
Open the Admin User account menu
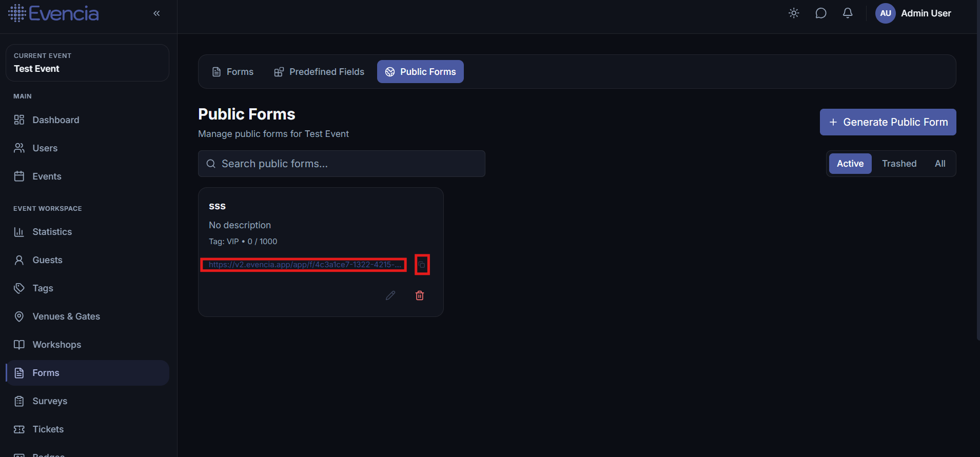(x=914, y=13)
